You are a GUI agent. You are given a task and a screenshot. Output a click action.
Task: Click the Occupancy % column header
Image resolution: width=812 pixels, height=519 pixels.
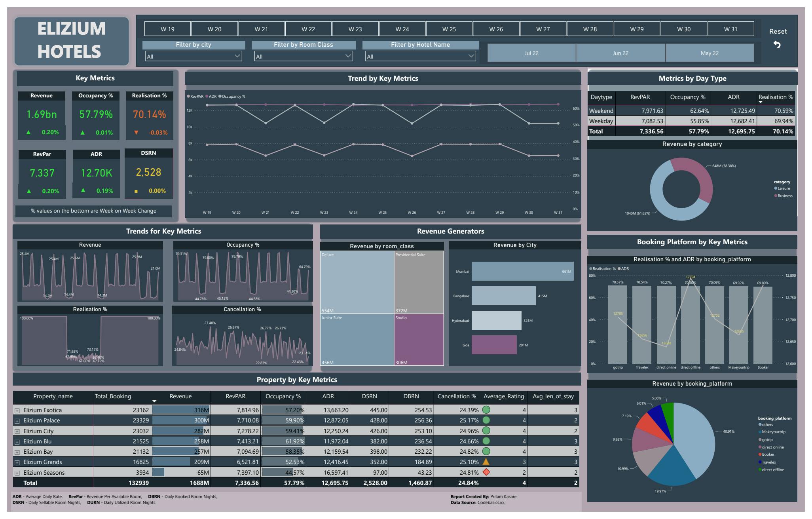pos(283,396)
